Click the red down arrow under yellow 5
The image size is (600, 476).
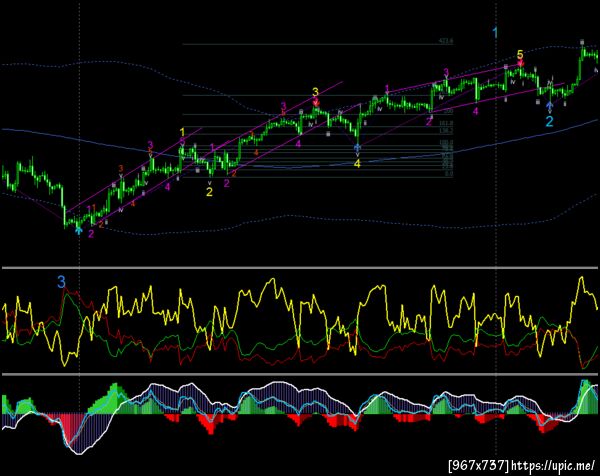tap(520, 64)
